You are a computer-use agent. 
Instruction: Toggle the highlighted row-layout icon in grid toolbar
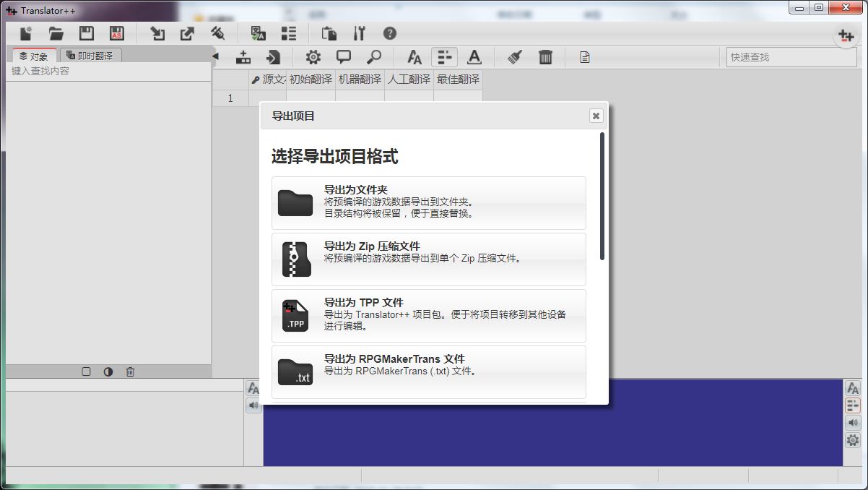[x=445, y=57]
